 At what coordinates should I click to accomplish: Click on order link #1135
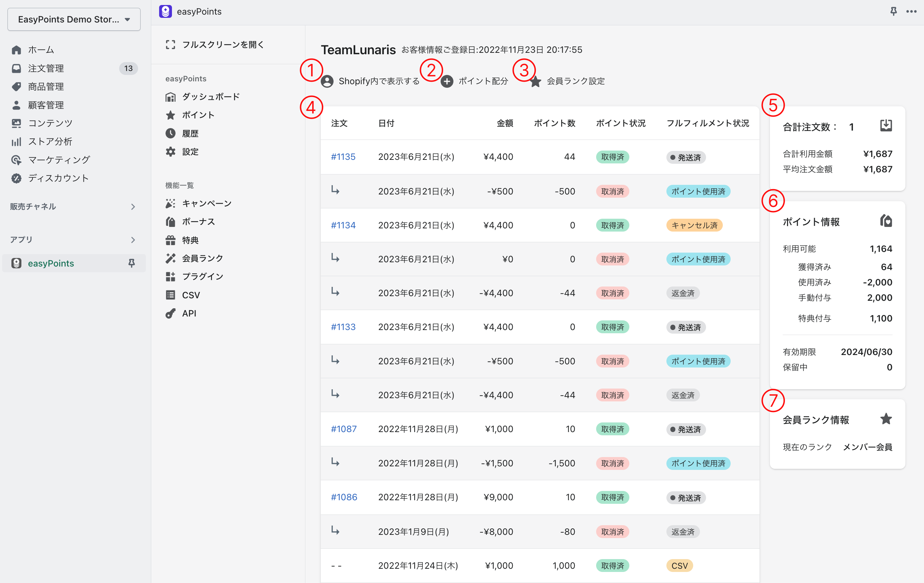pyautogui.click(x=343, y=157)
